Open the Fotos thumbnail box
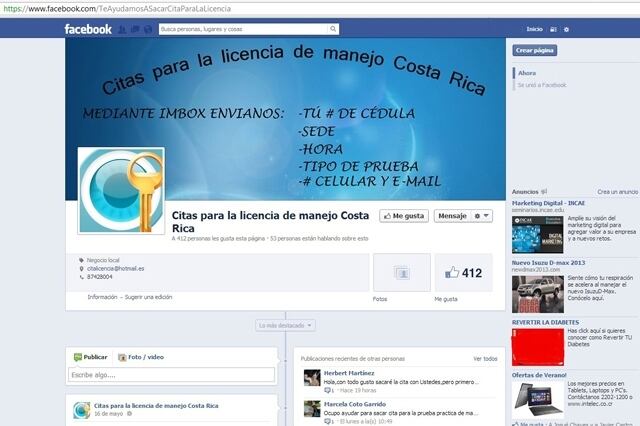Screen dimensions: 640x426 401,272
